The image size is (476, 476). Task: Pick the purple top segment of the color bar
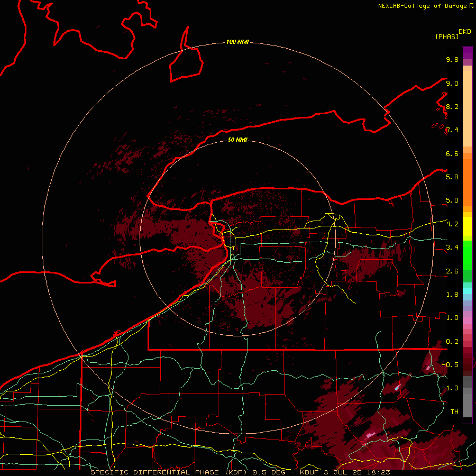467,53
